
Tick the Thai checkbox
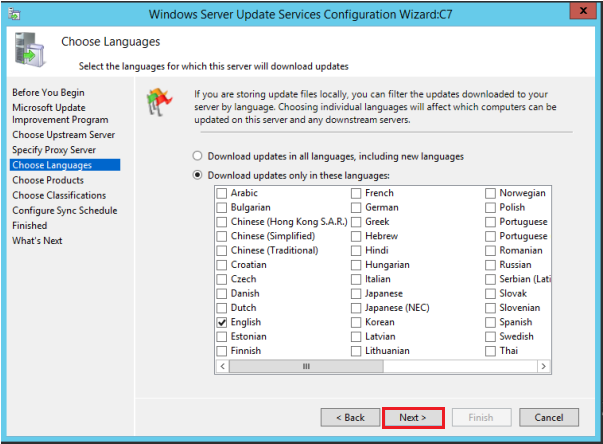tap(490, 351)
